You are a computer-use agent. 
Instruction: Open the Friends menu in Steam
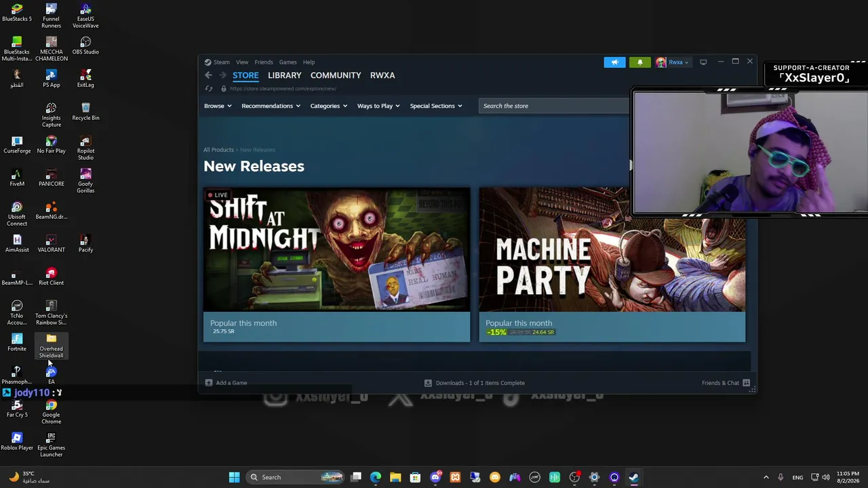coord(264,62)
